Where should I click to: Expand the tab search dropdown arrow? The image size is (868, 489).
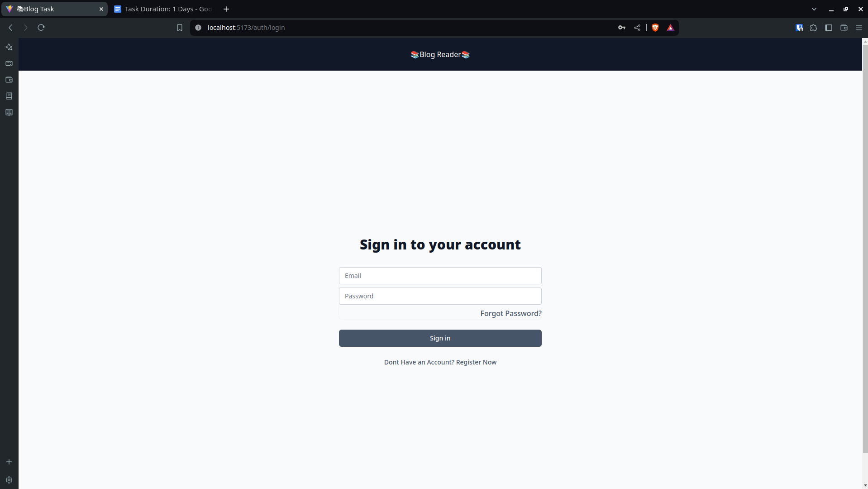click(814, 9)
